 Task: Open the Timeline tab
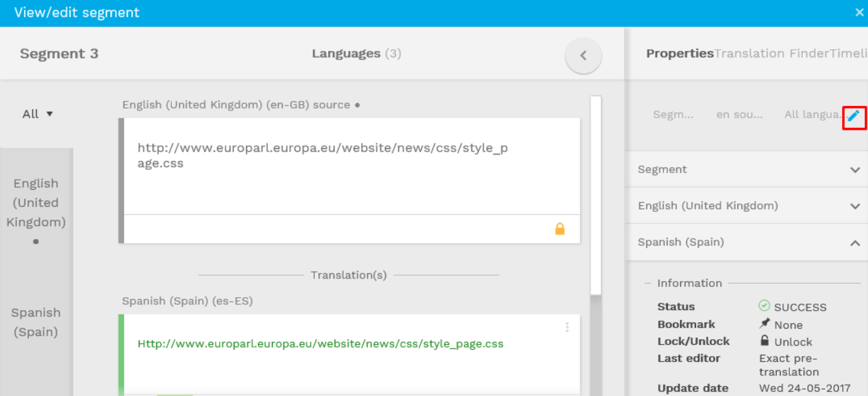848,54
